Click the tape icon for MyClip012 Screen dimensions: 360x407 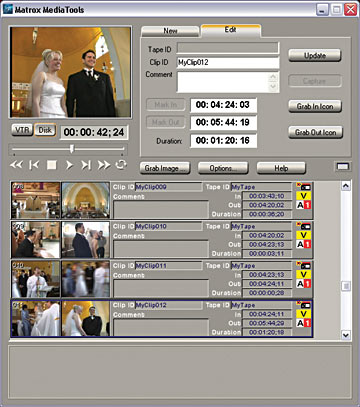point(303,305)
